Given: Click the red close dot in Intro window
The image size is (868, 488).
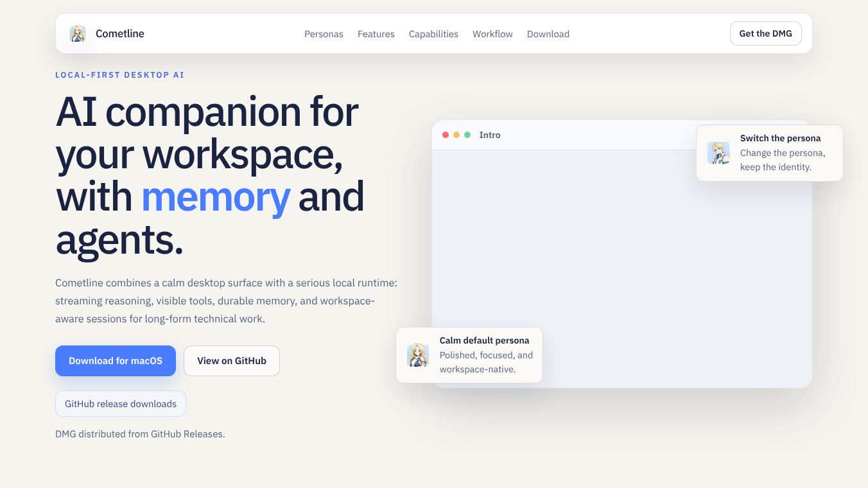Looking at the screenshot, I should [446, 135].
